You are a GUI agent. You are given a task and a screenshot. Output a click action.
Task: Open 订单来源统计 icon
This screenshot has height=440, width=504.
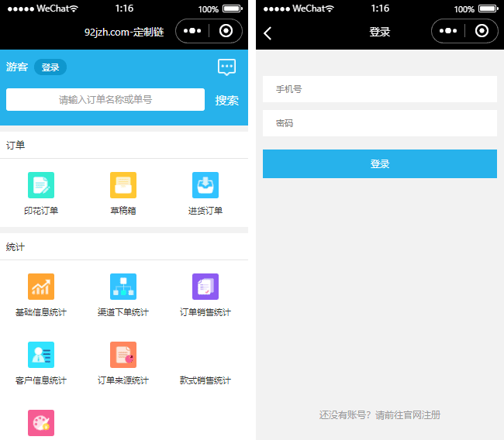pyautogui.click(x=123, y=355)
